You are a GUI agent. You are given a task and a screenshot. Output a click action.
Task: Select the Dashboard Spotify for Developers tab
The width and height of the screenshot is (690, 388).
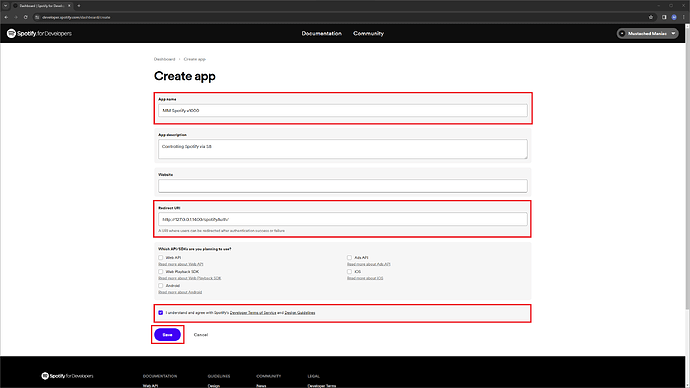41,6
